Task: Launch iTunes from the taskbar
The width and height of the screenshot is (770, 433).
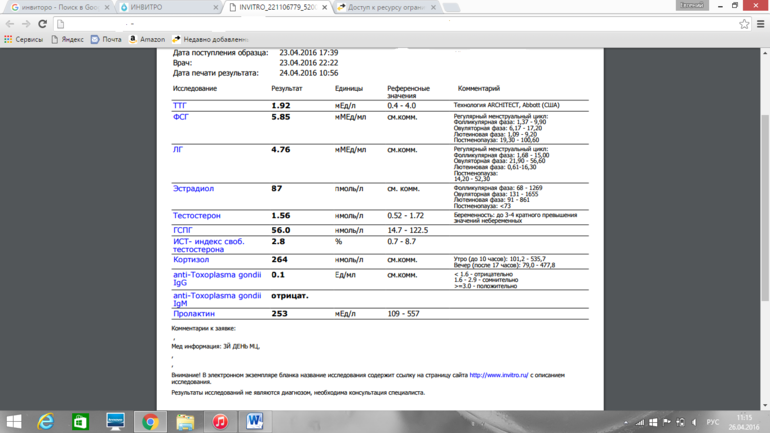Action: click(220, 422)
